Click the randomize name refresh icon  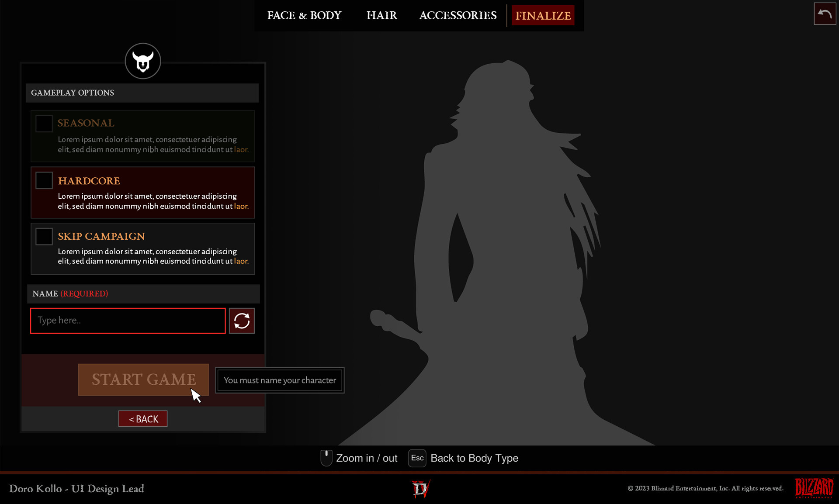point(242,321)
